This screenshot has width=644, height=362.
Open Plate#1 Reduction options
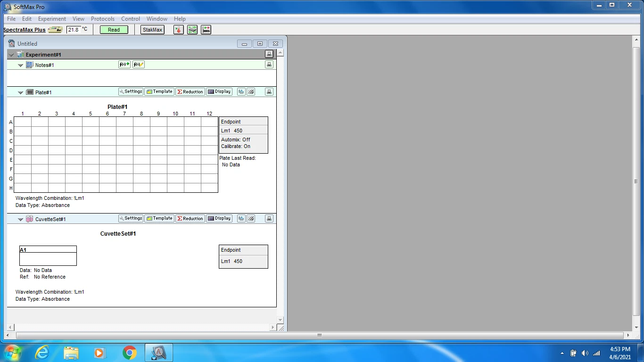[x=190, y=92]
